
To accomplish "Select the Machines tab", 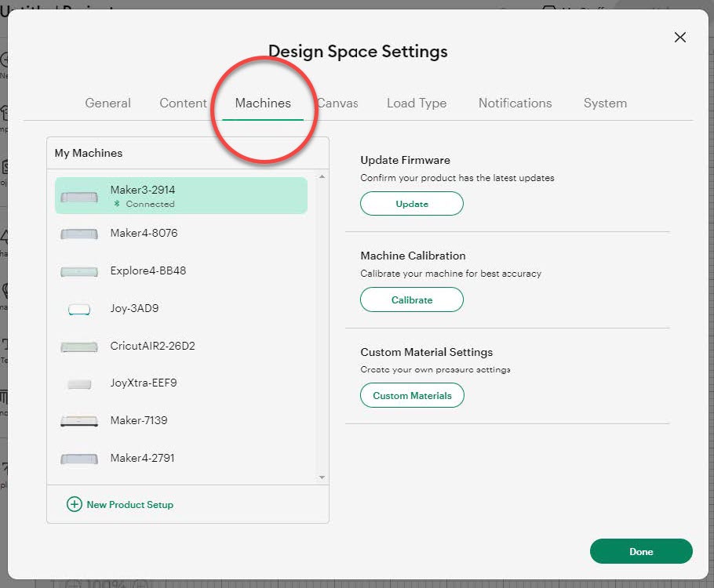I will point(263,103).
